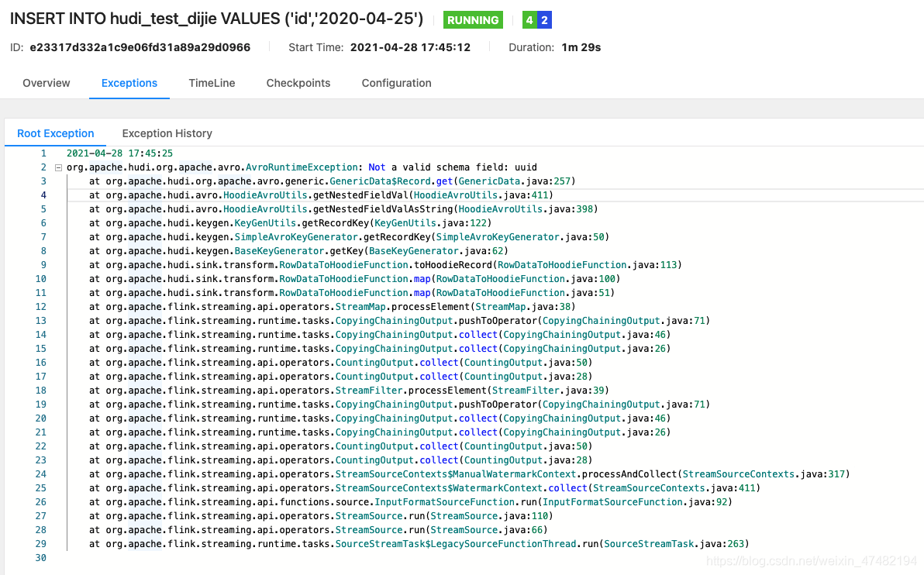
Task: Click the RowDataToHoodieFunction.java:100 stack line
Action: (355, 279)
